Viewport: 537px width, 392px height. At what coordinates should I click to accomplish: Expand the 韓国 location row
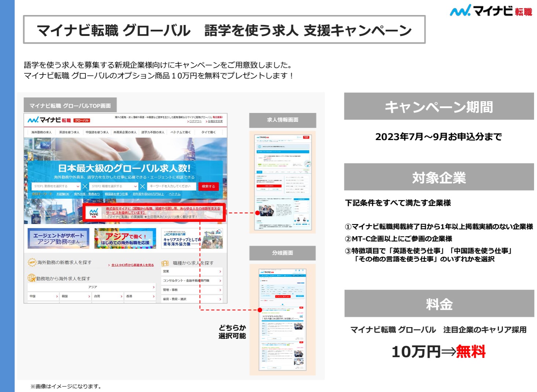point(76,296)
